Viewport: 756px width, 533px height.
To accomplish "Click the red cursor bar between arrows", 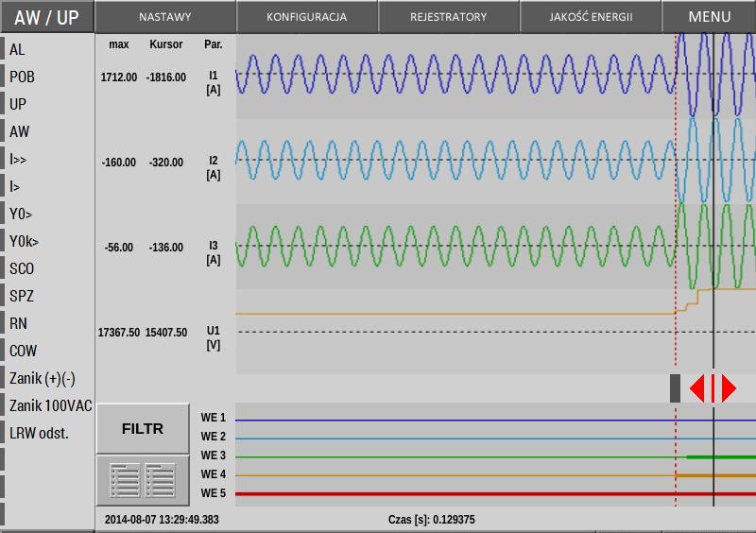I will (713, 388).
